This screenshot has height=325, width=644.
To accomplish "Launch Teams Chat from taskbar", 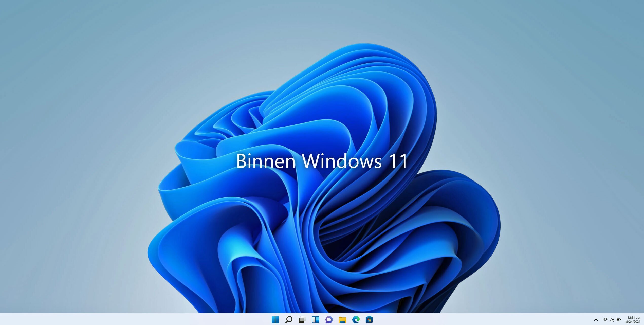I will pos(329,320).
